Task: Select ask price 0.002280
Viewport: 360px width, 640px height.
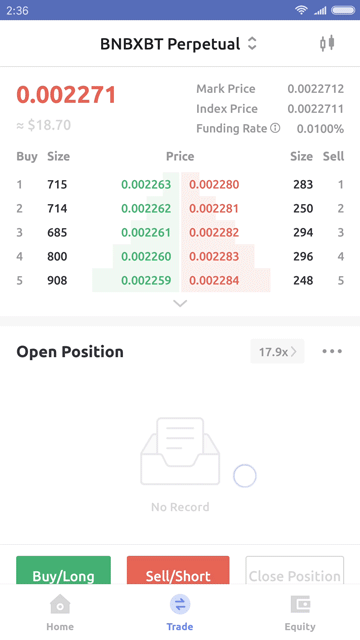Action: [214, 184]
